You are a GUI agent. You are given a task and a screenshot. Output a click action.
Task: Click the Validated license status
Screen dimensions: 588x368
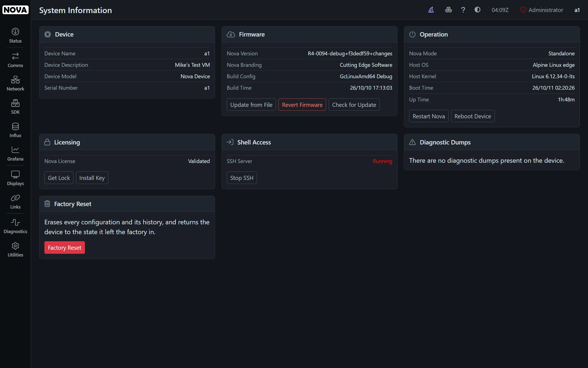[199, 161]
